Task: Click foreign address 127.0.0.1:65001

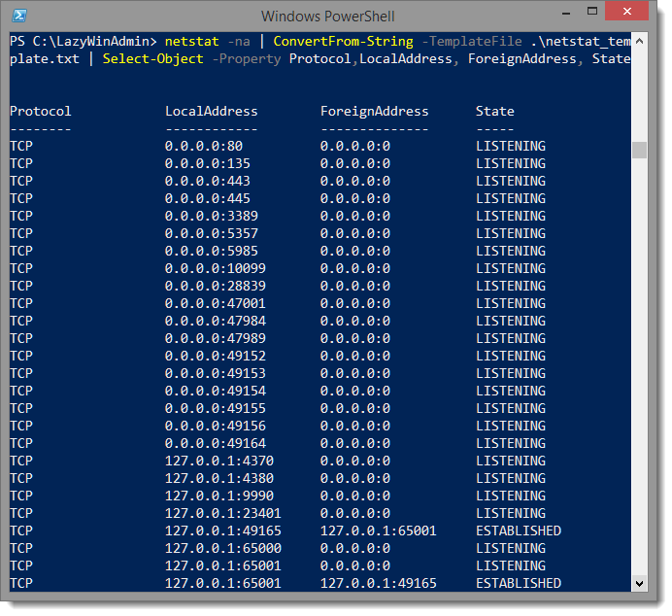Action: coord(378,531)
